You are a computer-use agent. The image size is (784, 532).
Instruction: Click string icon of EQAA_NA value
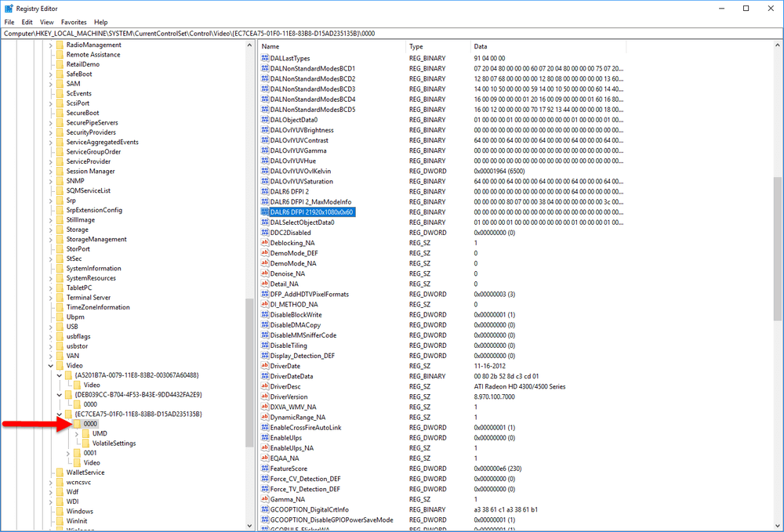coord(265,458)
